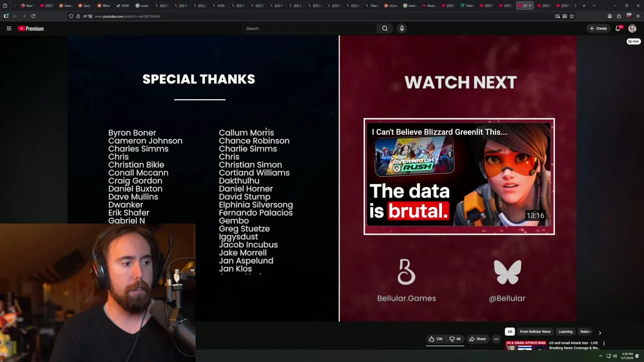Open a new browser tab with plus
This screenshot has width=644, height=362.
point(584,6)
